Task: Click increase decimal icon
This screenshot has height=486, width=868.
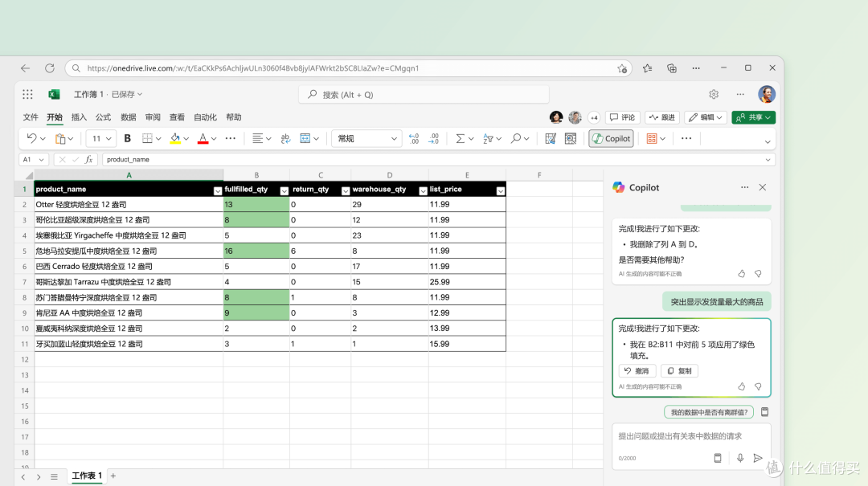Action: click(x=414, y=138)
